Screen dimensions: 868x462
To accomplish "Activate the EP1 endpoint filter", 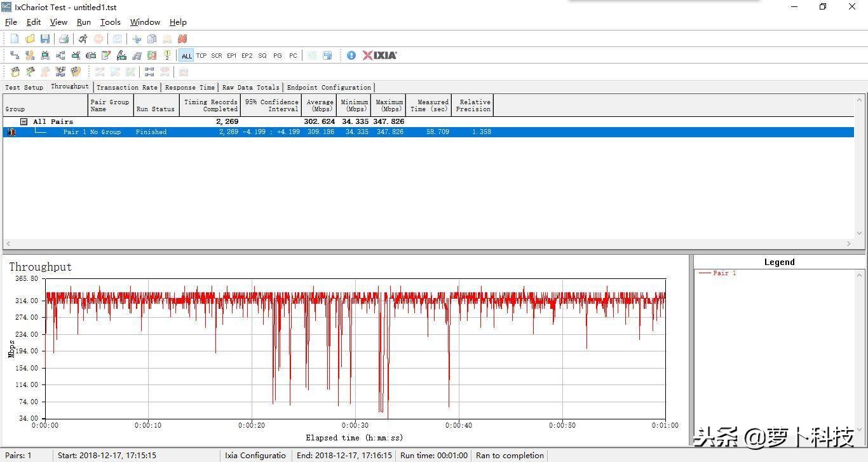I will (232, 55).
